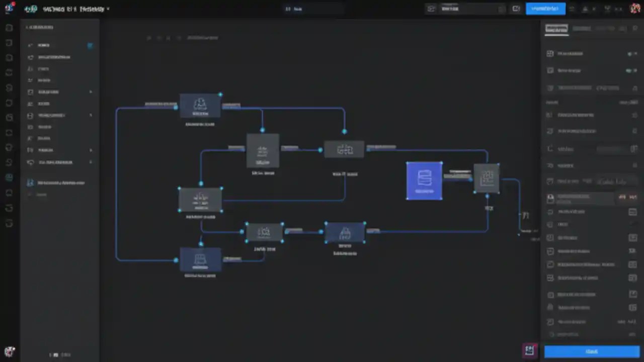Open the cloud service node at top of diagram
This screenshot has width=644, height=362.
coord(200,104)
